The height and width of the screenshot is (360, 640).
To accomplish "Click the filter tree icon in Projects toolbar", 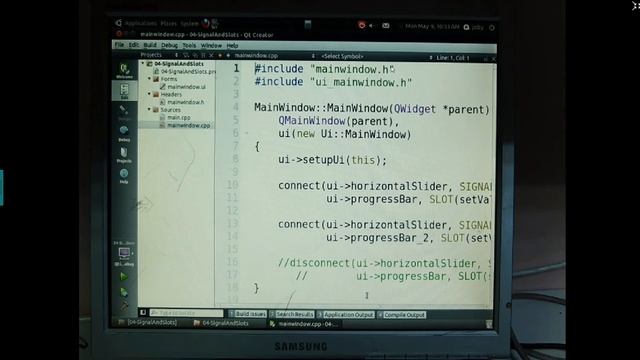I will pyautogui.click(x=186, y=55).
